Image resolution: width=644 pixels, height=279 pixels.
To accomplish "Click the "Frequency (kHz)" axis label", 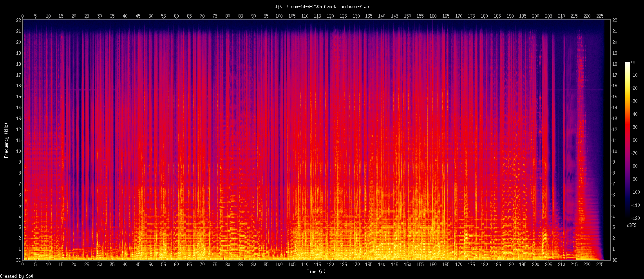I will 6,140.
